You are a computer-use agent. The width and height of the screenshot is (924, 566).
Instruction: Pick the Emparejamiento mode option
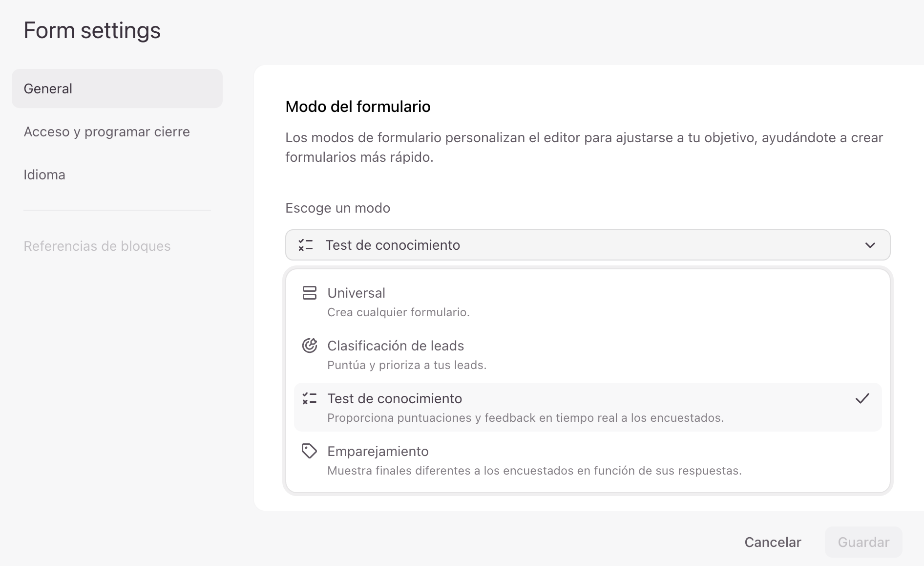(x=588, y=460)
